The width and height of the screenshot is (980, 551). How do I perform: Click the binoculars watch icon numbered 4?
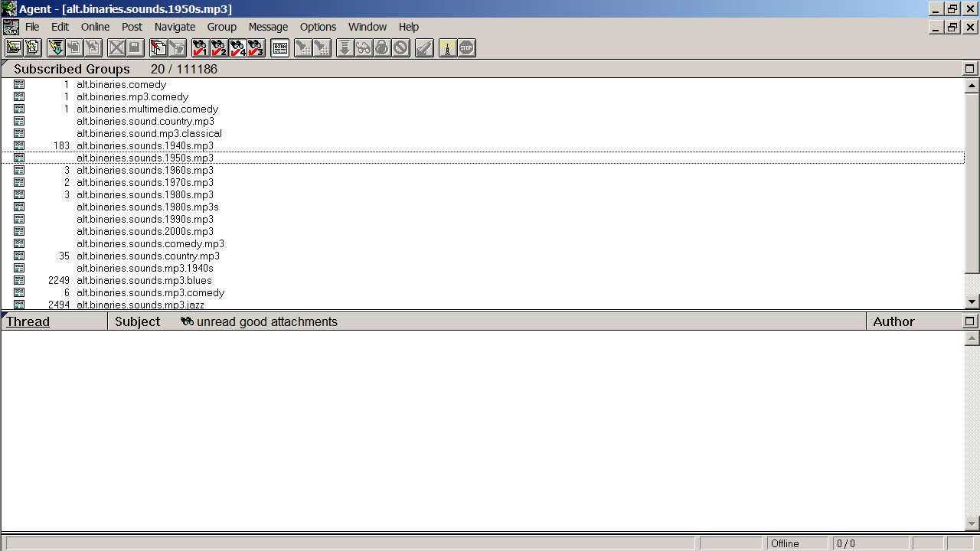point(237,48)
